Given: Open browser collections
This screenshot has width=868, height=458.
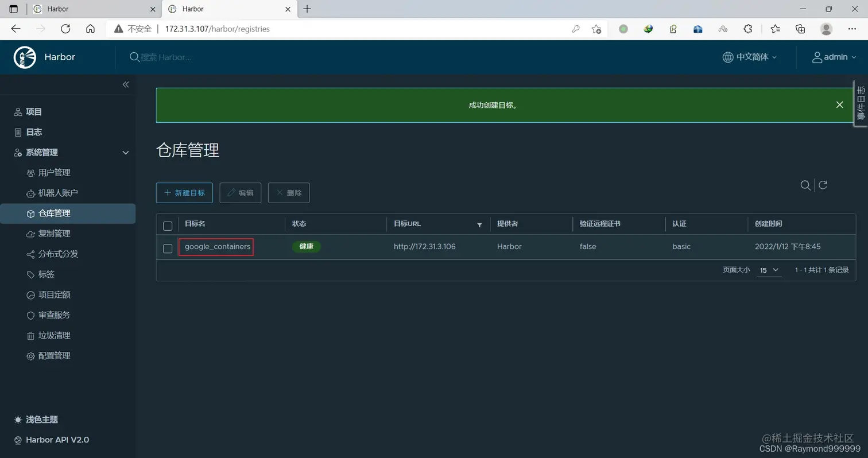Looking at the screenshot, I should tap(800, 29).
